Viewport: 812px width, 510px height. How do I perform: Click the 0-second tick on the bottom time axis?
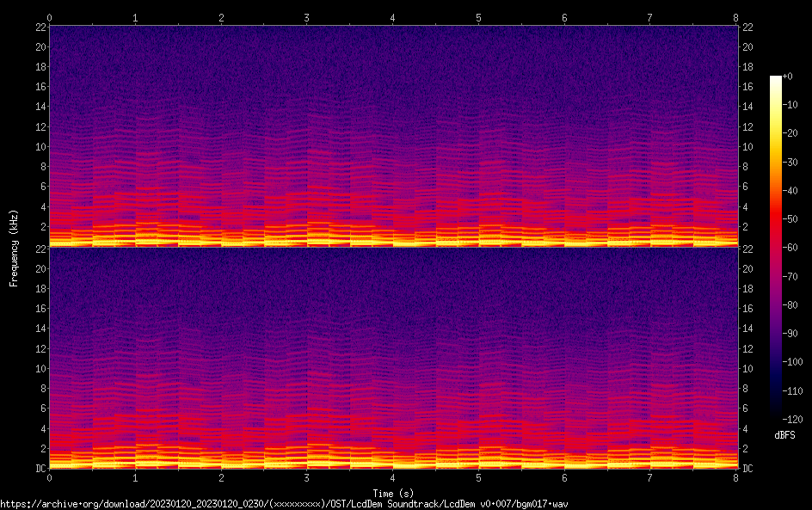pyautogui.click(x=50, y=477)
